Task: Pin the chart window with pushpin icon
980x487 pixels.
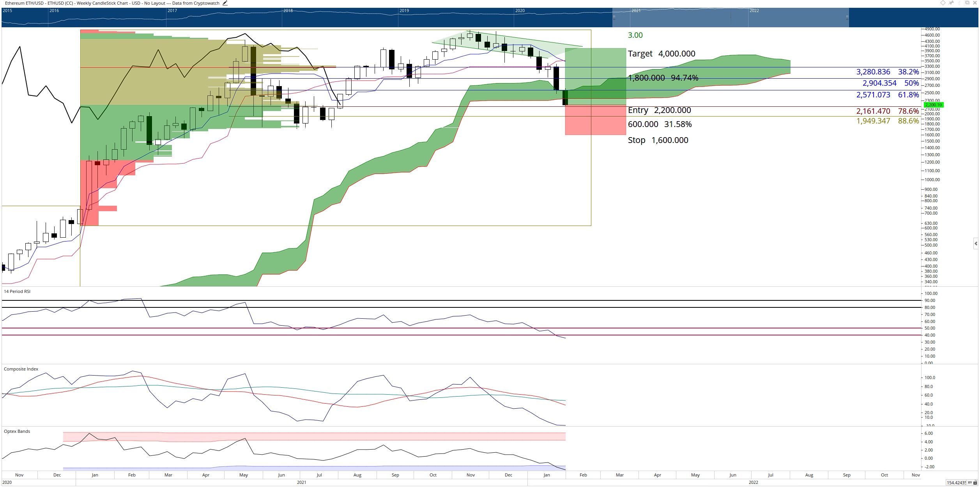Action: [x=951, y=3]
